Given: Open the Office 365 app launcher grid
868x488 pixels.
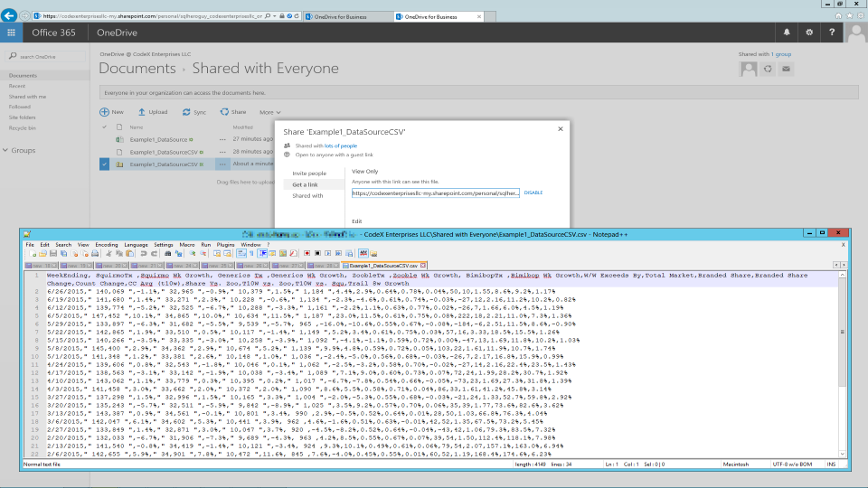Looking at the screenshot, I should 11,33.
